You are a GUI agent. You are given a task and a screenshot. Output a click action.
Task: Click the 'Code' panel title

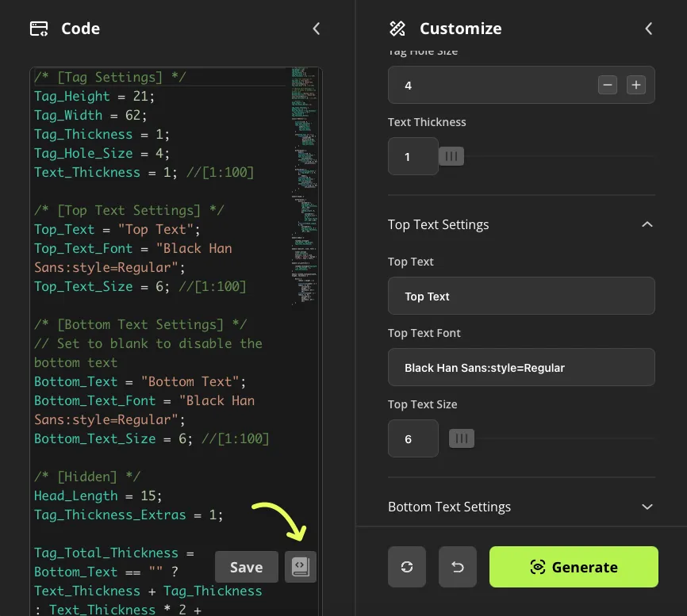pos(81,29)
